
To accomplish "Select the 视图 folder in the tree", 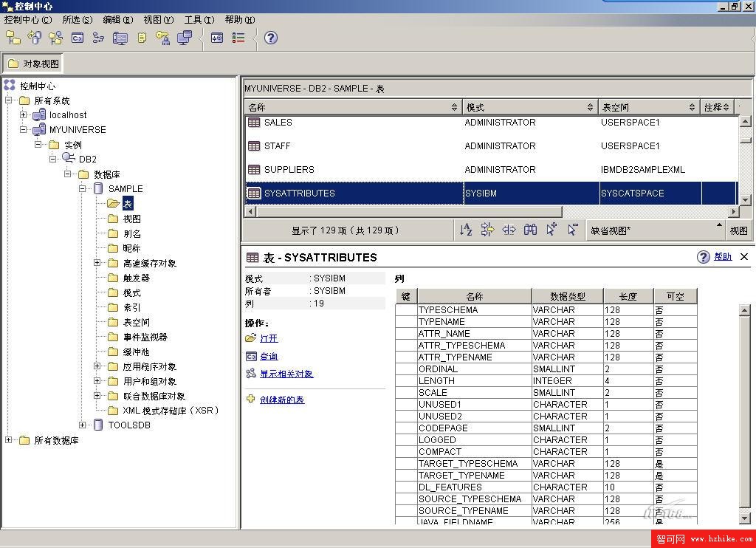I will [131, 219].
